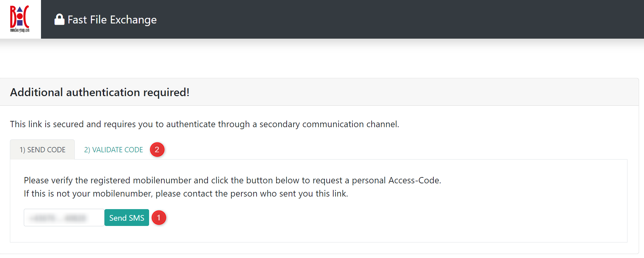
Task: Click the Fast File Exchange title
Action: [x=112, y=20]
